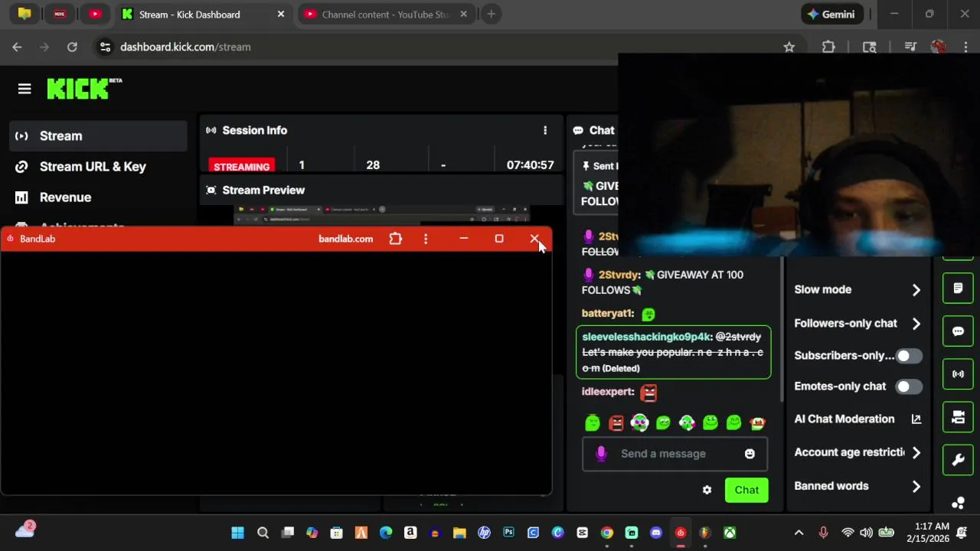Click the deleted sleevelesshackingko9p4k message
This screenshot has height=551, width=980.
pyautogui.click(x=674, y=352)
